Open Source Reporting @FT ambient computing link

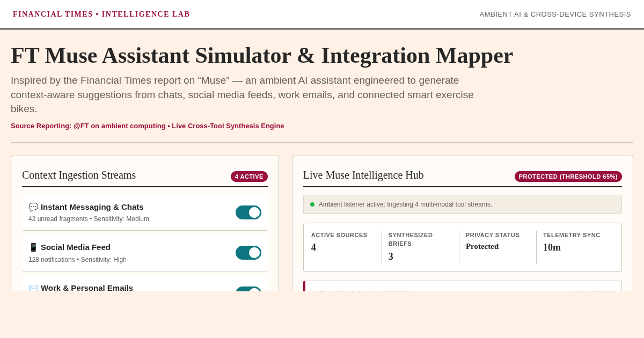[x=148, y=126]
